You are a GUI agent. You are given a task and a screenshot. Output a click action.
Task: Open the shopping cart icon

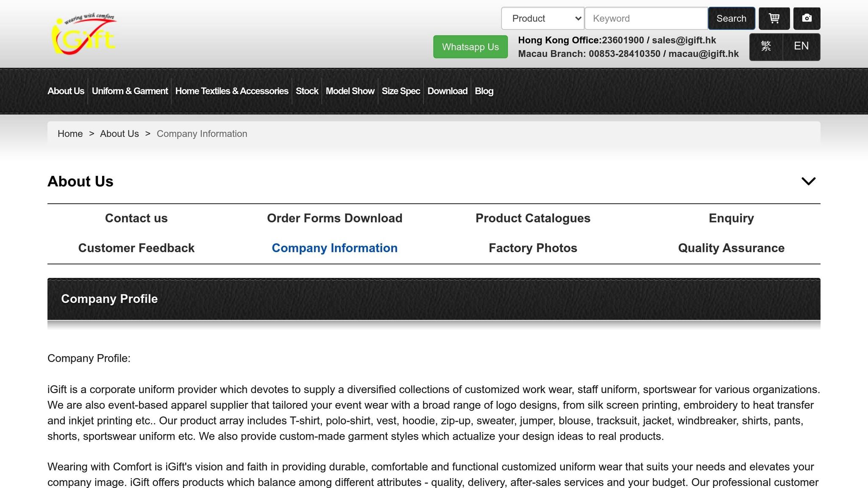[x=774, y=19]
